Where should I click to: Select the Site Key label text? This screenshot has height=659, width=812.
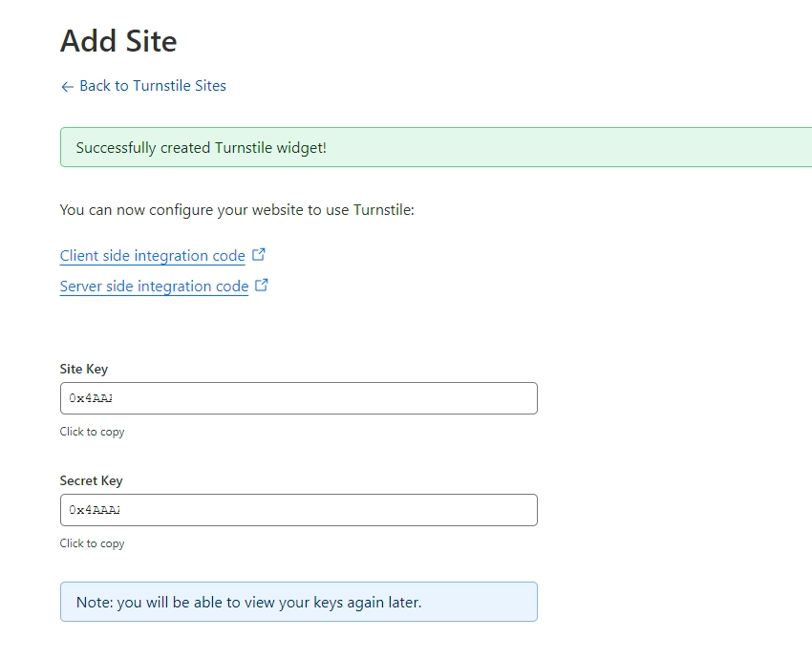[x=83, y=369]
